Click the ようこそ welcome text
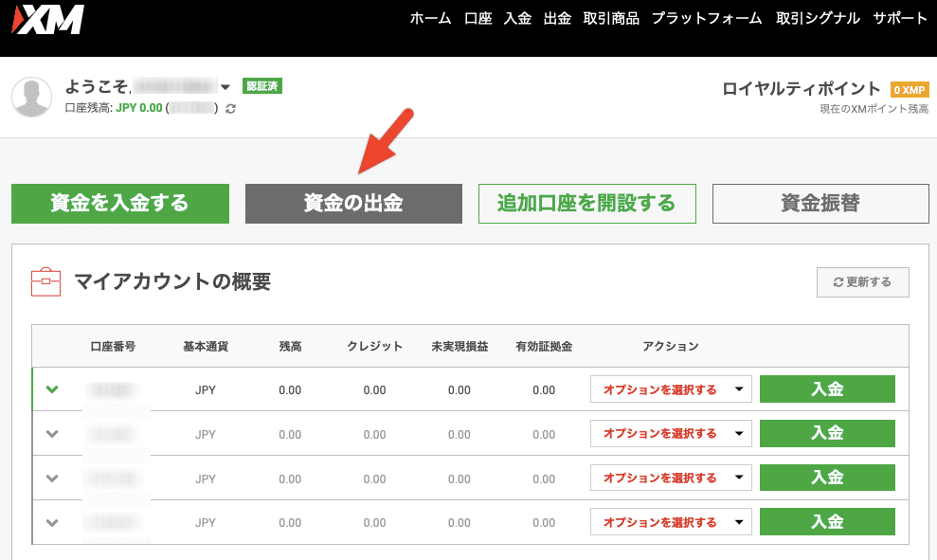The width and height of the screenshot is (937, 560). pyautogui.click(x=98, y=86)
